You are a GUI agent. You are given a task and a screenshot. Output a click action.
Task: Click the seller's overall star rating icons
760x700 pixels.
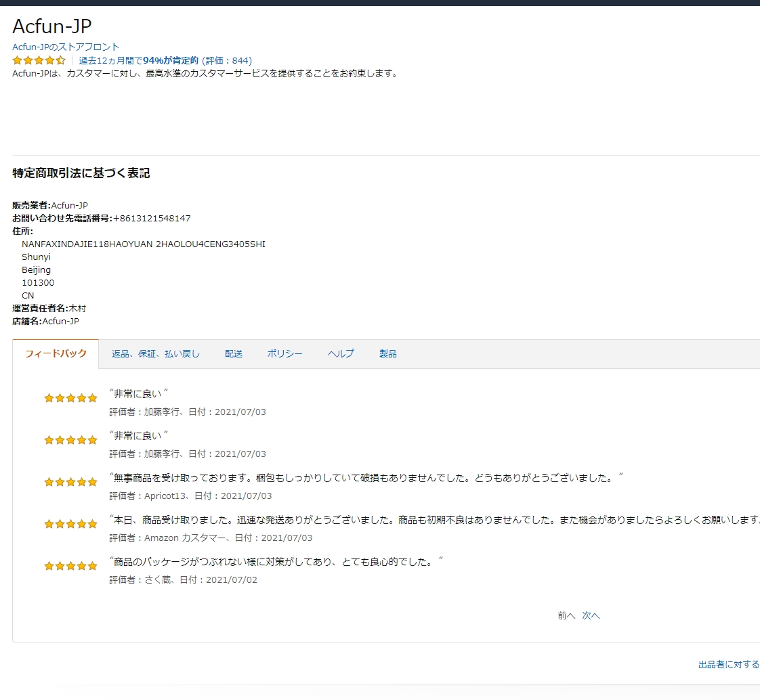39,60
